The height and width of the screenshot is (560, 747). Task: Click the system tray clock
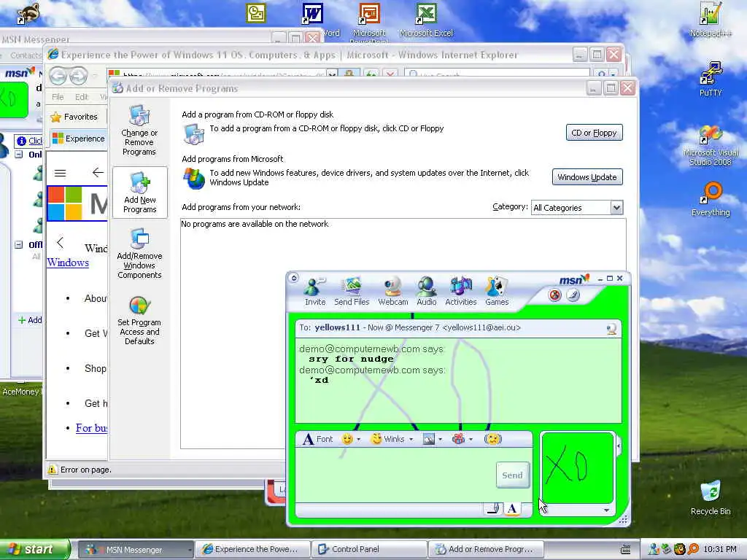click(x=719, y=550)
